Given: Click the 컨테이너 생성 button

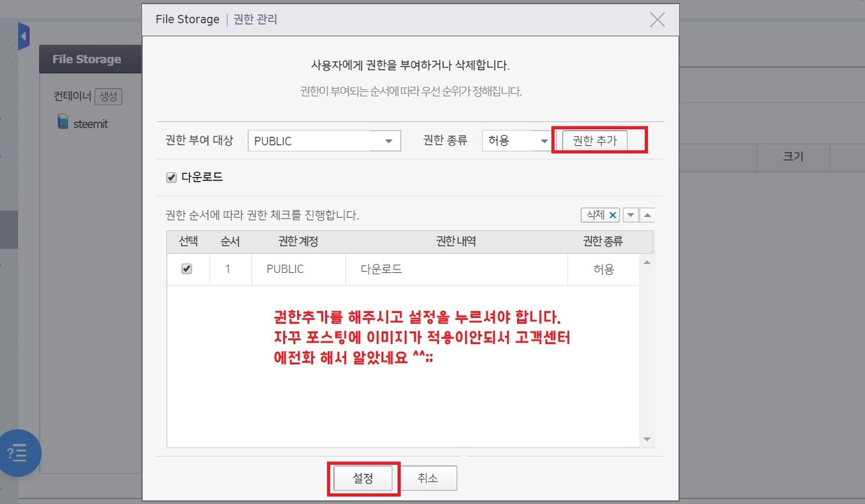Looking at the screenshot, I should tap(108, 97).
